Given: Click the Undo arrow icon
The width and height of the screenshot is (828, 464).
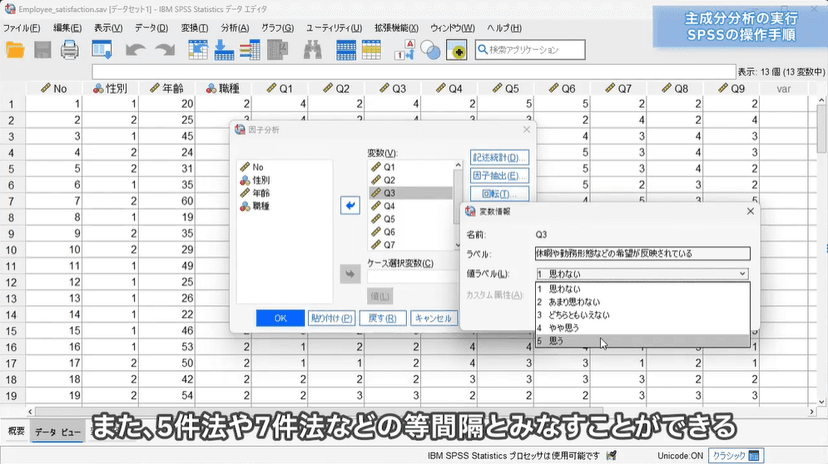Looking at the screenshot, I should click(x=135, y=49).
